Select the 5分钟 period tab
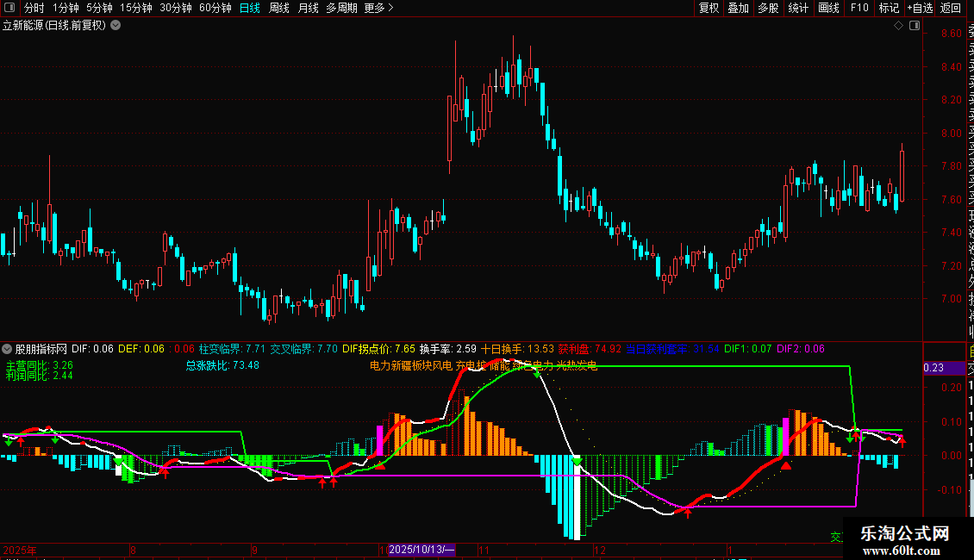Viewport: 974px width, 560px height. 99,8
